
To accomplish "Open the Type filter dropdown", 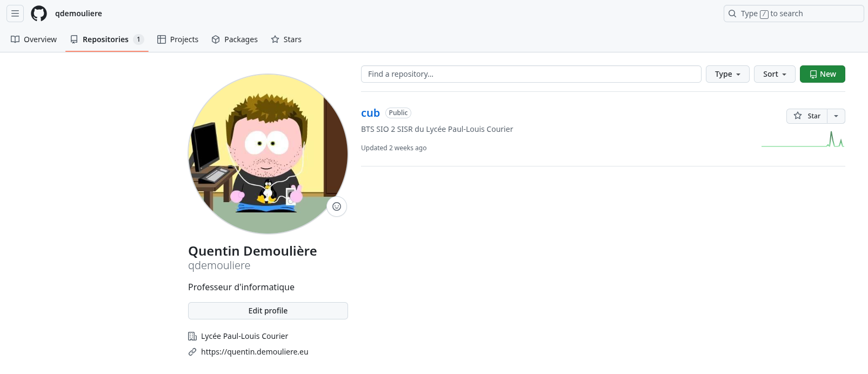I will point(727,74).
